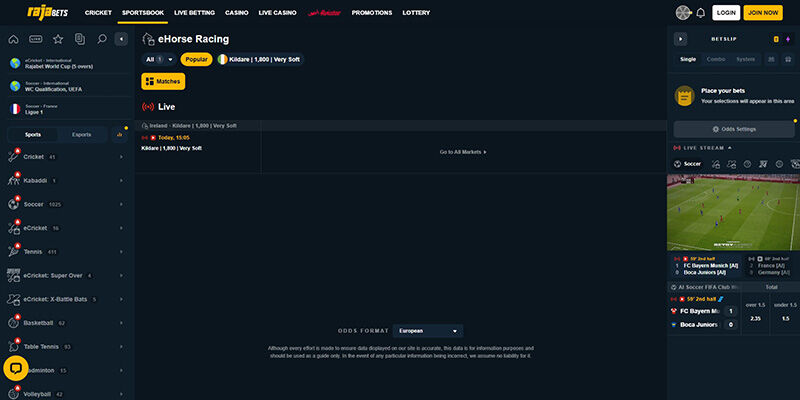Collapse the Live Stream section arrow
This screenshot has height=400, width=800.
[x=730, y=148]
